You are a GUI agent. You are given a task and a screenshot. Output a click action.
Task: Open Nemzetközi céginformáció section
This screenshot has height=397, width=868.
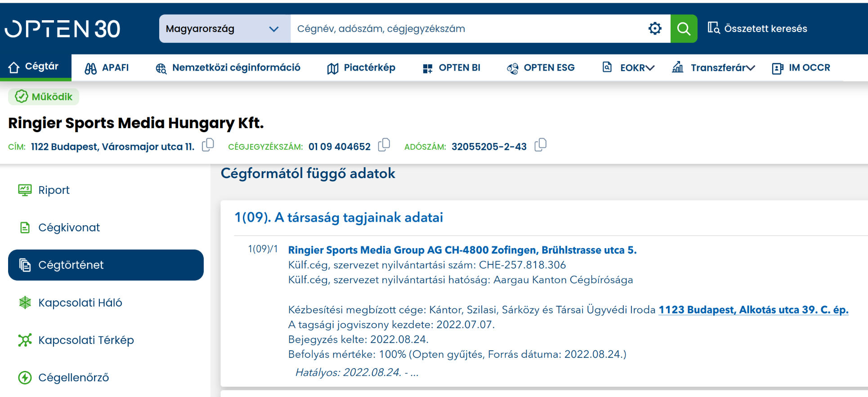coord(228,68)
